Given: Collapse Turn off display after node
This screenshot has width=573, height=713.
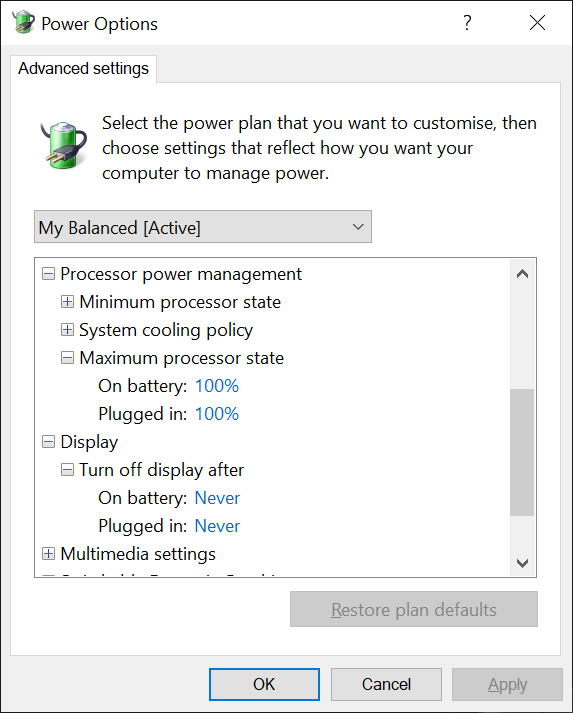Looking at the screenshot, I should point(67,470).
